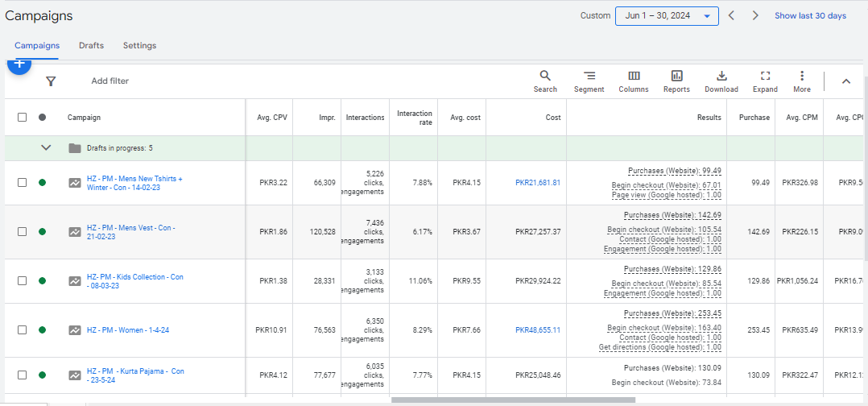Image resolution: width=868 pixels, height=406 pixels.
Task: Open the HZ- PM - Kids Collection campaign
Action: 135,281
